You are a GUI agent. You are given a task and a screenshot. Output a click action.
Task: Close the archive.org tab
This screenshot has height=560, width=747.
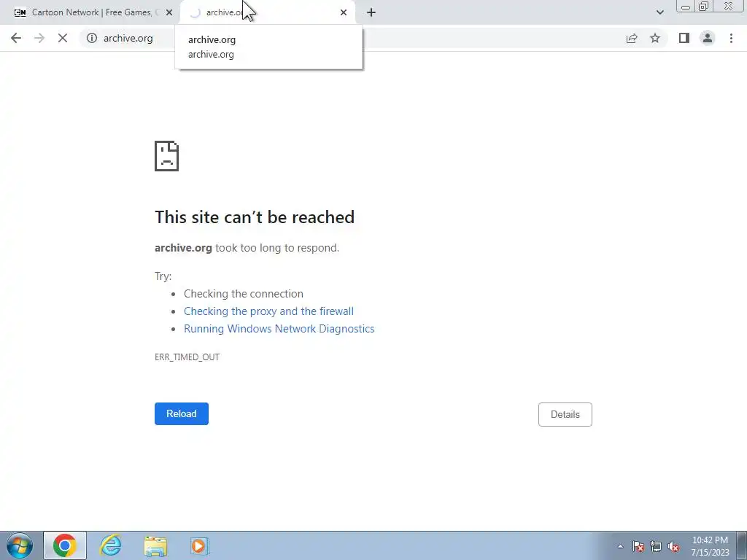(344, 12)
